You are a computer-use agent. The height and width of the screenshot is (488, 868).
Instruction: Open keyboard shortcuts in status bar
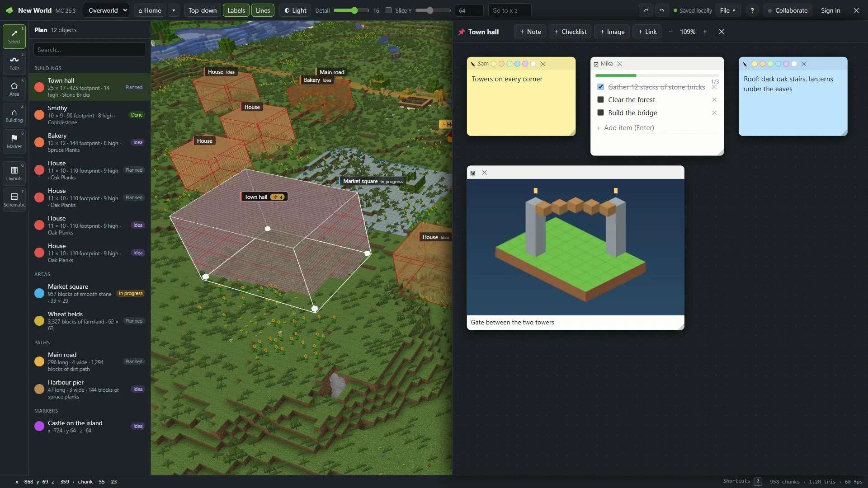[x=758, y=482]
